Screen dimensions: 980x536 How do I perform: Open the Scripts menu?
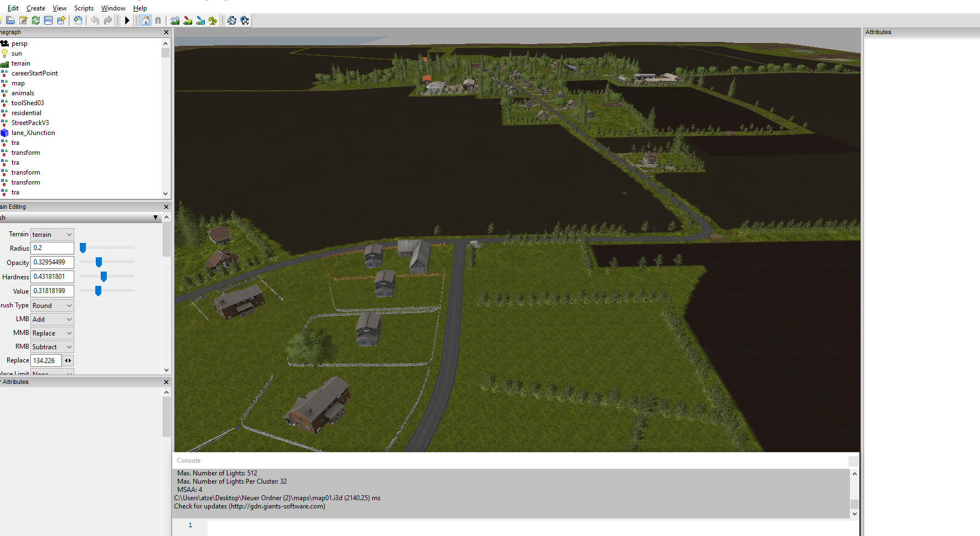[x=84, y=8]
